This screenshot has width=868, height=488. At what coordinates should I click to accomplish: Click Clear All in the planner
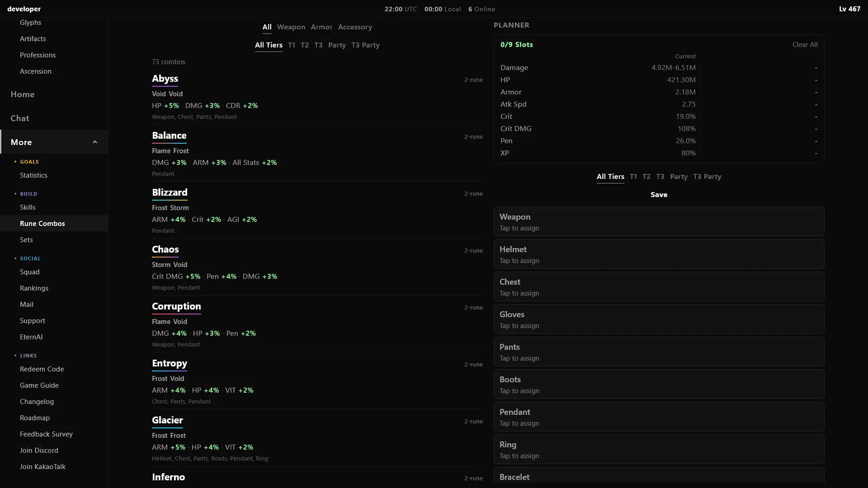(805, 45)
